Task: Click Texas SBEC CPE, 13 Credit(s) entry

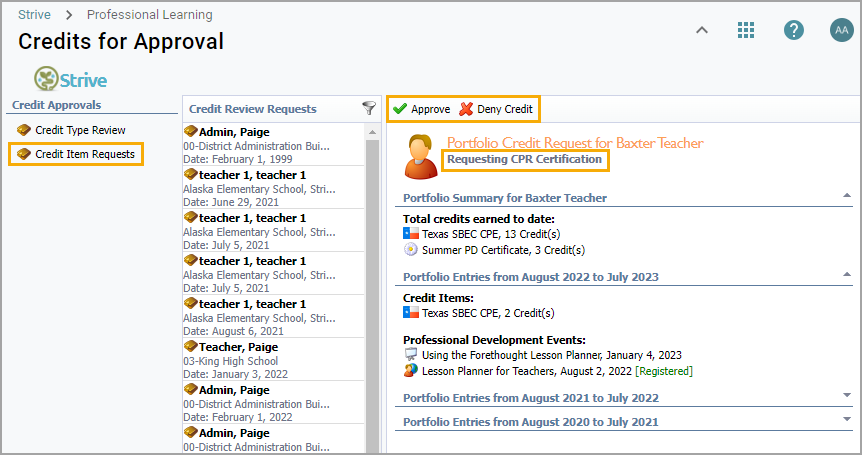Action: click(491, 234)
